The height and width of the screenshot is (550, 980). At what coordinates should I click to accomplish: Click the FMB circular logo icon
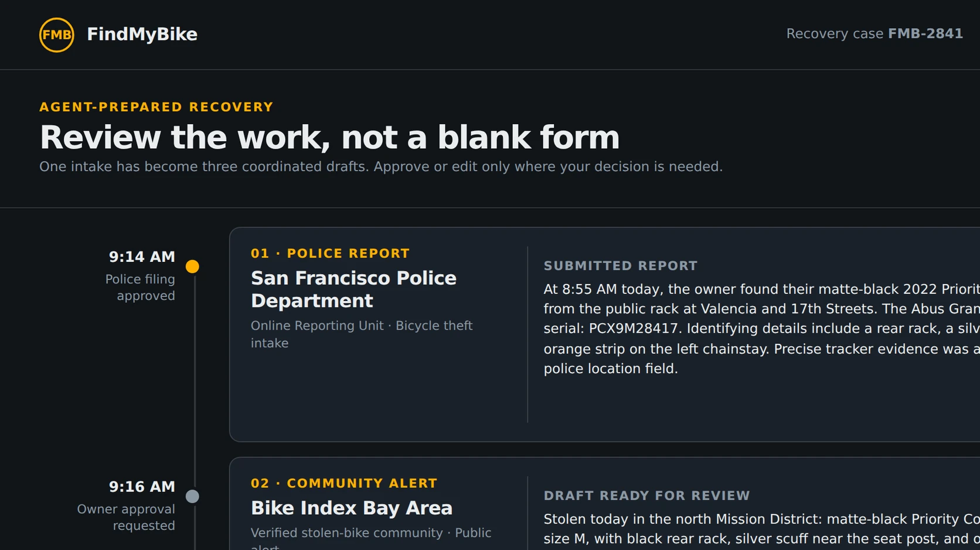[x=57, y=35]
